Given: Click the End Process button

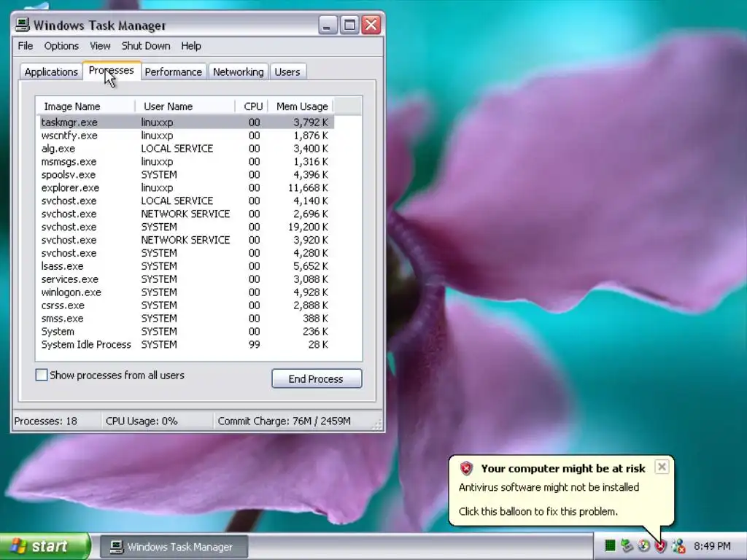Looking at the screenshot, I should click(x=317, y=378).
